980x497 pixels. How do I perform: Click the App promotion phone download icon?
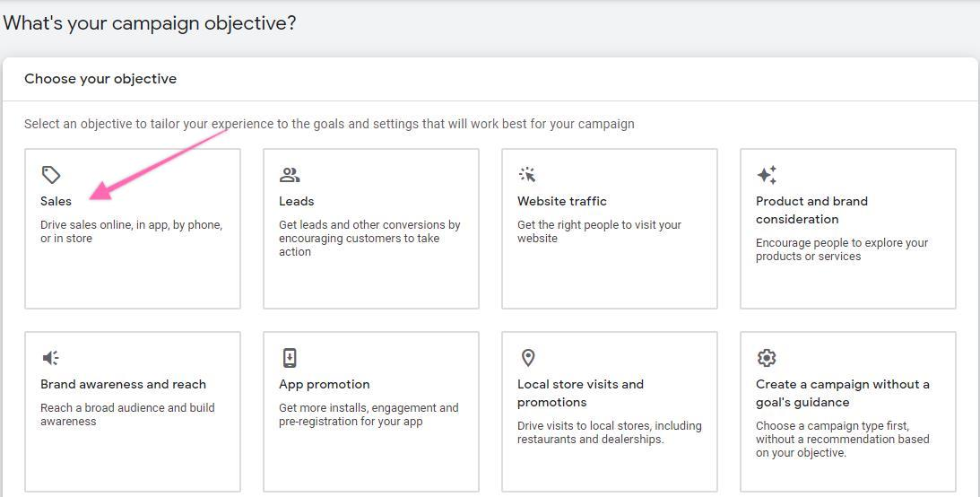[x=290, y=358]
